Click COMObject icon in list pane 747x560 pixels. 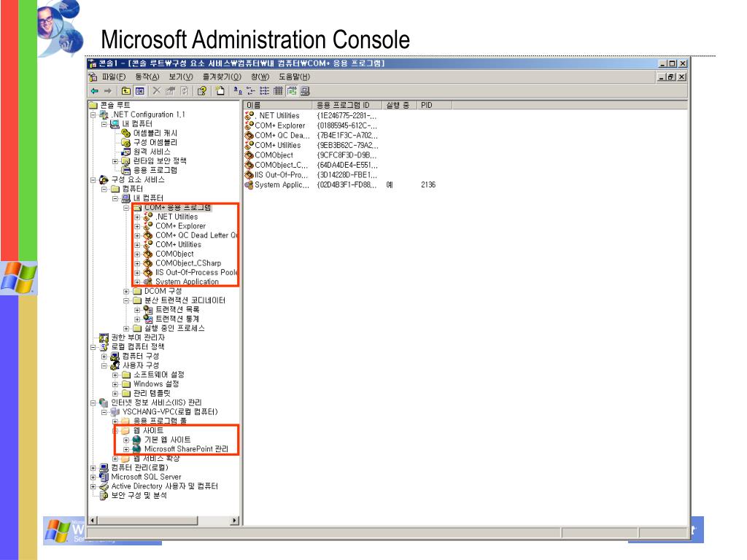pyautogui.click(x=249, y=155)
